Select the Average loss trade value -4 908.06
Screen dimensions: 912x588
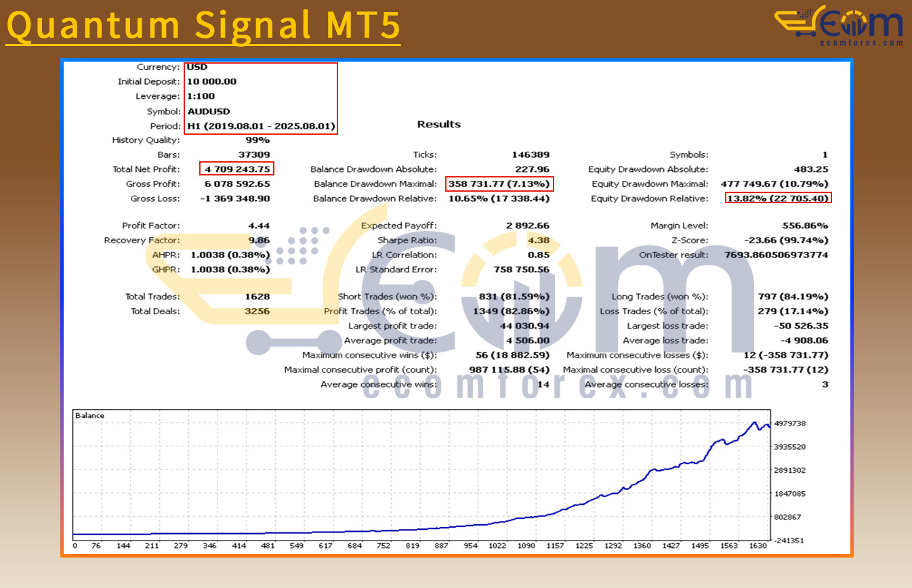[x=804, y=341]
